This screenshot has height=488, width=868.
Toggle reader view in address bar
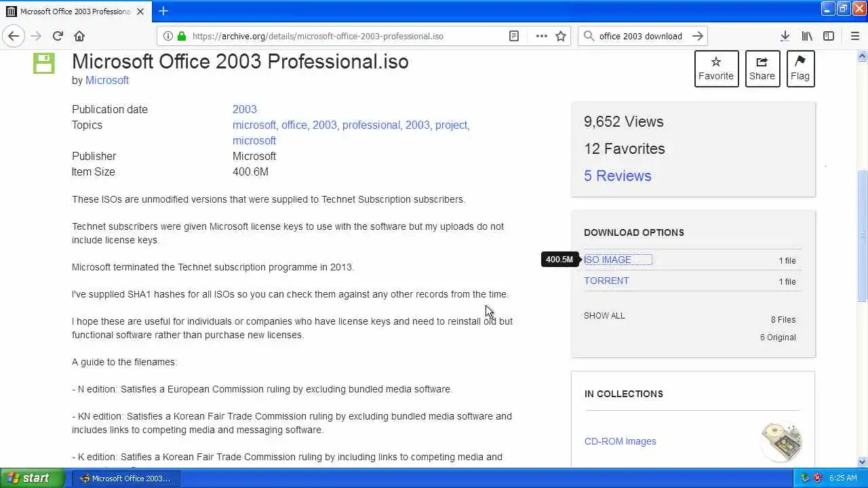[514, 36]
